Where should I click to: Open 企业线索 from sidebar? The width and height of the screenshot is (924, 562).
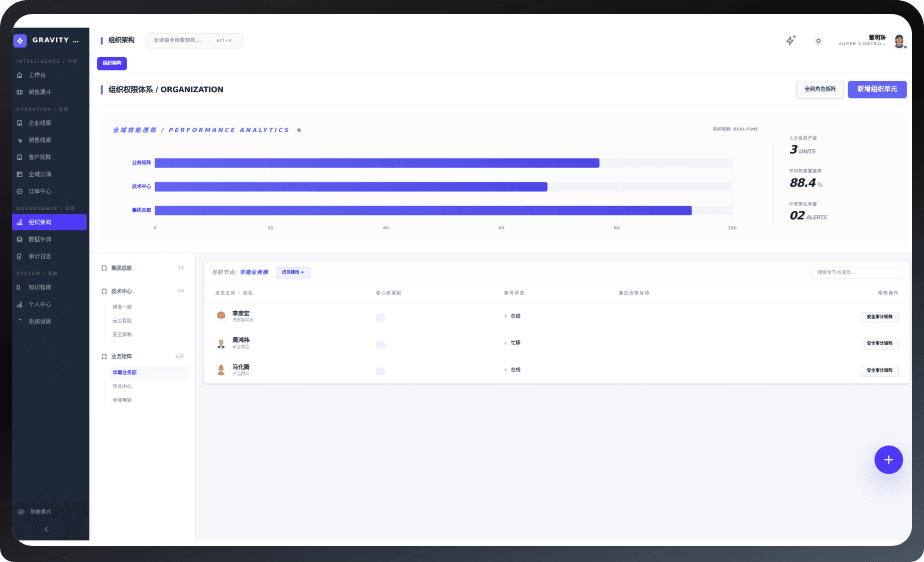click(x=49, y=123)
